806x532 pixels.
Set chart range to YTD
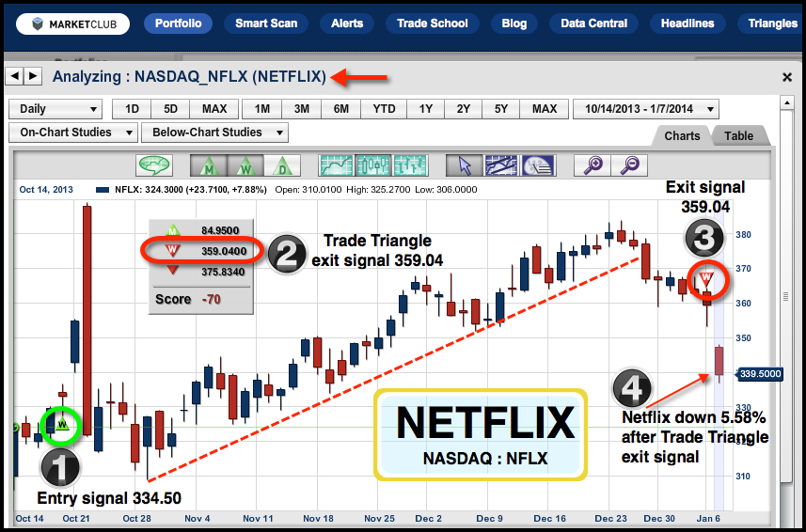point(384,109)
